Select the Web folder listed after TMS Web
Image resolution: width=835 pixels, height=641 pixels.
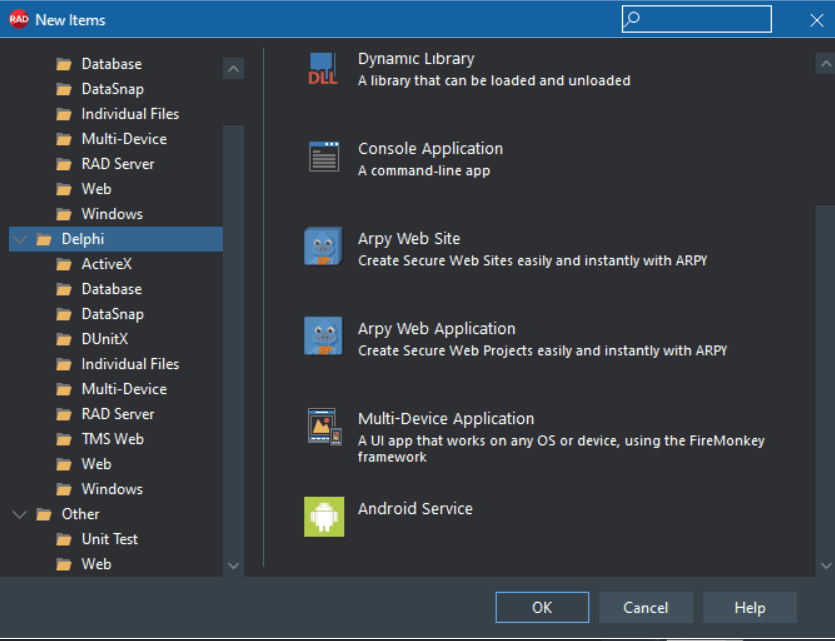pos(96,464)
